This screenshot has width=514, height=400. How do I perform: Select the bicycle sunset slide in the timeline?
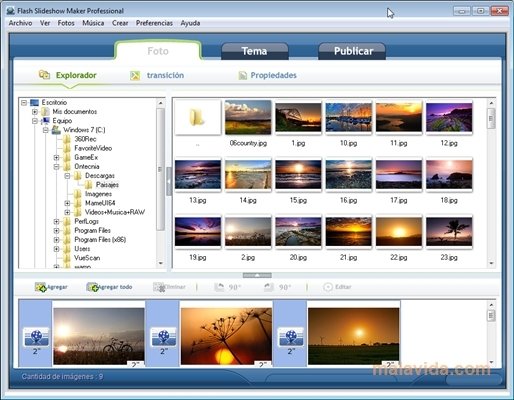[99, 336]
